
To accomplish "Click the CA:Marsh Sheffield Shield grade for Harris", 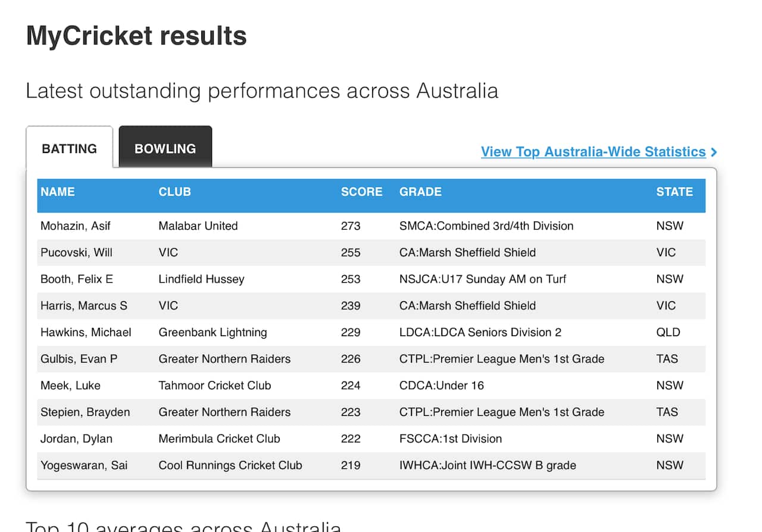I will click(467, 305).
